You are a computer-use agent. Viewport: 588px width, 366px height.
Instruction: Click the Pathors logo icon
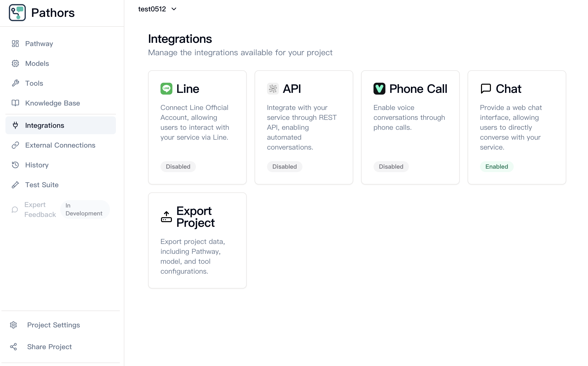pyautogui.click(x=17, y=13)
